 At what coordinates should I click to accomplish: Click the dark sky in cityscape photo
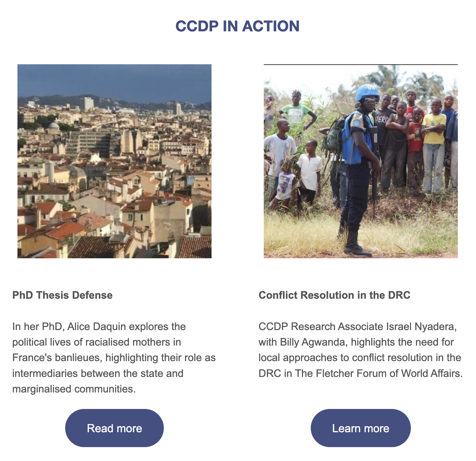pos(114,79)
